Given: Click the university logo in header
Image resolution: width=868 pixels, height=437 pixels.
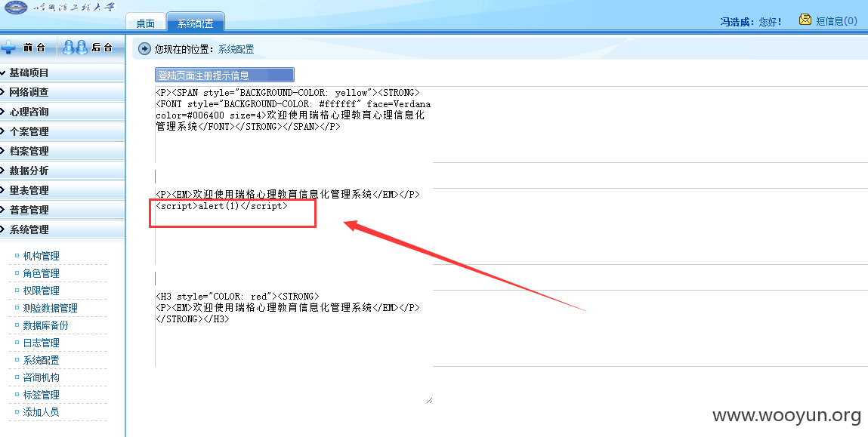Looking at the screenshot, I should tap(16, 8).
